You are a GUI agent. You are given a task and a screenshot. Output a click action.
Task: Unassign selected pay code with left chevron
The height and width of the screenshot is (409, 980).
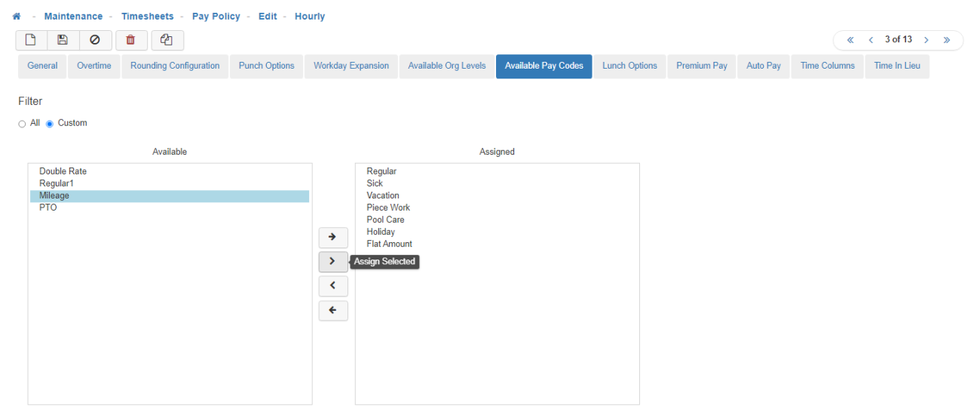pyautogui.click(x=332, y=286)
